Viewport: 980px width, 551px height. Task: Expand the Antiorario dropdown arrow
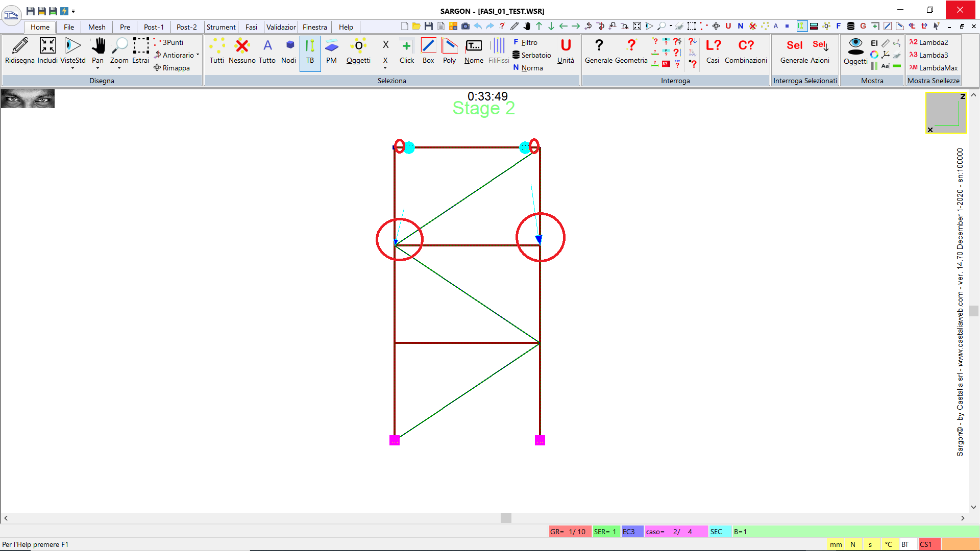(198, 55)
